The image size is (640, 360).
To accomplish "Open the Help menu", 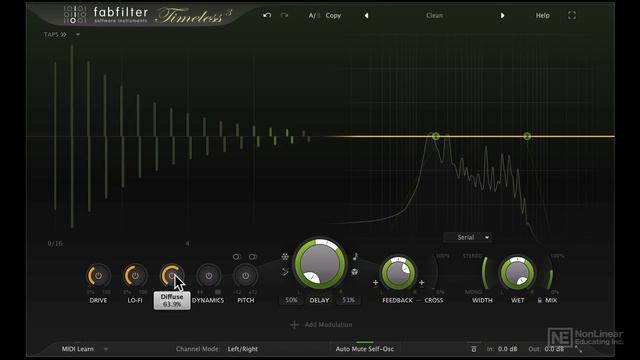I will point(542,16).
